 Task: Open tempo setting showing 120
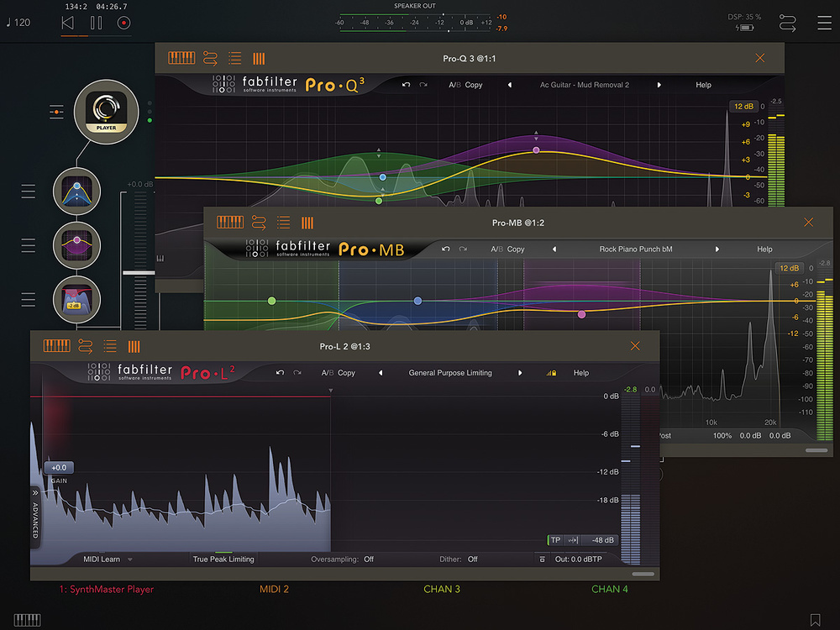18,23
